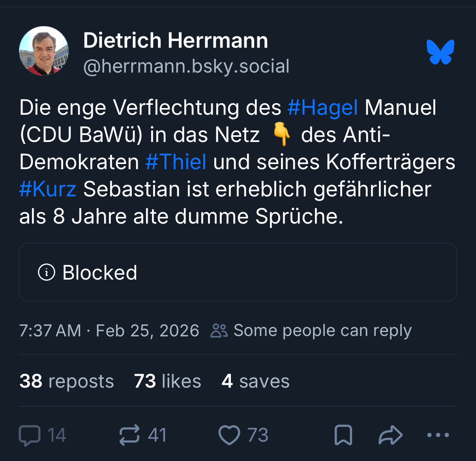Open the repost menu with arrows icon

pos(129,435)
